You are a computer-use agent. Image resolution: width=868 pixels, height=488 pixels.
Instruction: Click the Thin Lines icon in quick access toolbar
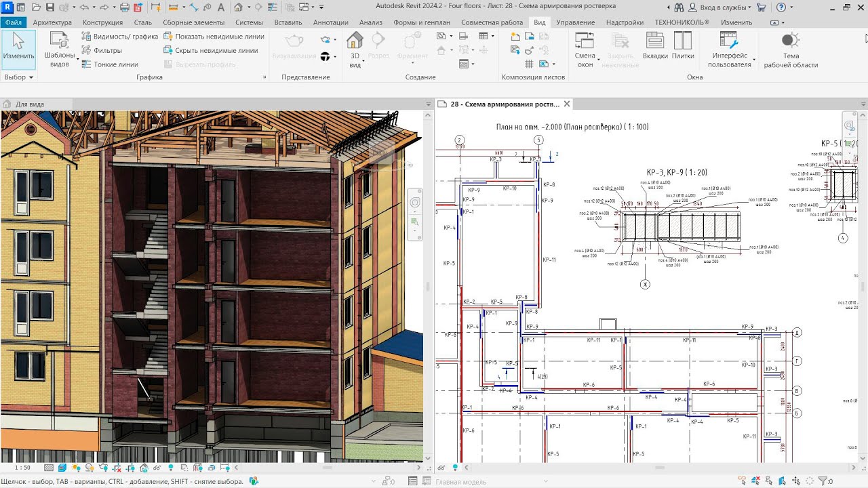pos(273,7)
